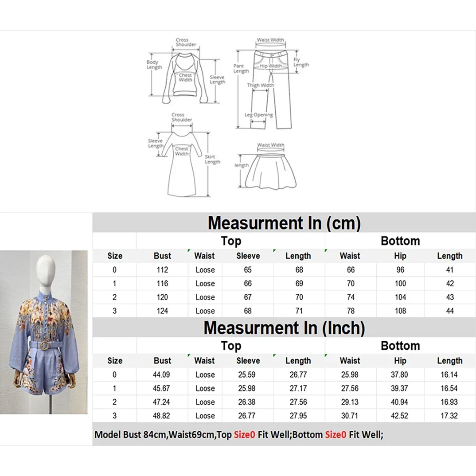Select bottom length value 41
The height and width of the screenshot is (476, 476).
point(450,269)
